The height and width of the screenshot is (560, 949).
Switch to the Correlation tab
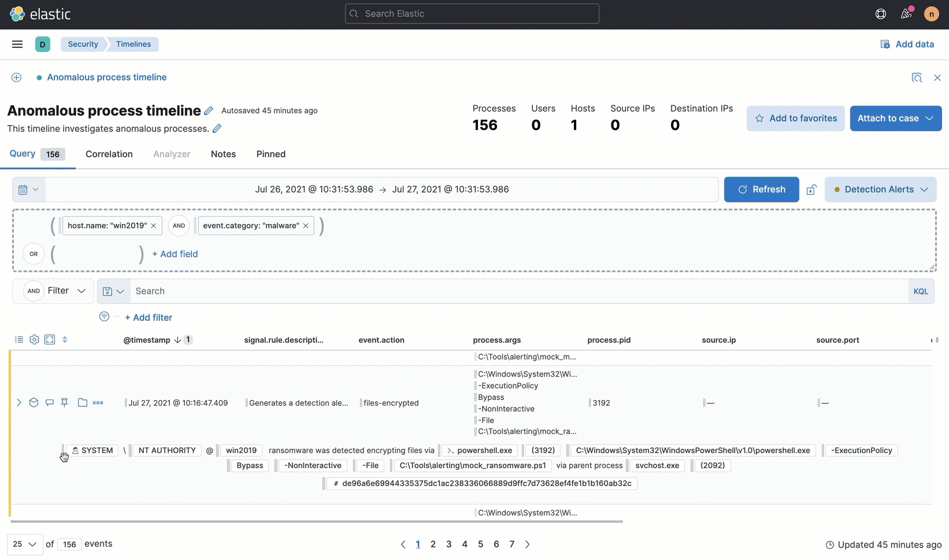click(109, 154)
